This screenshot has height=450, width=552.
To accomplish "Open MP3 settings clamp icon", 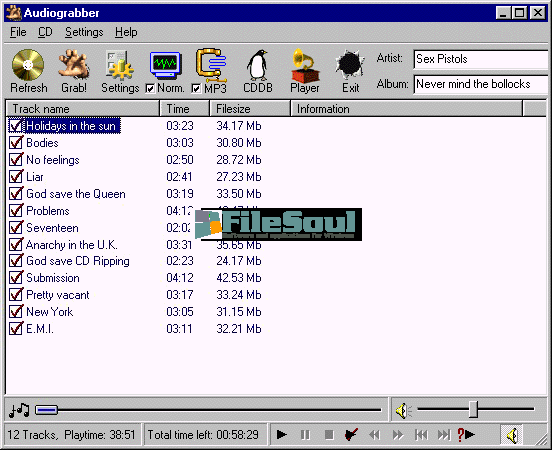I will tap(211, 65).
